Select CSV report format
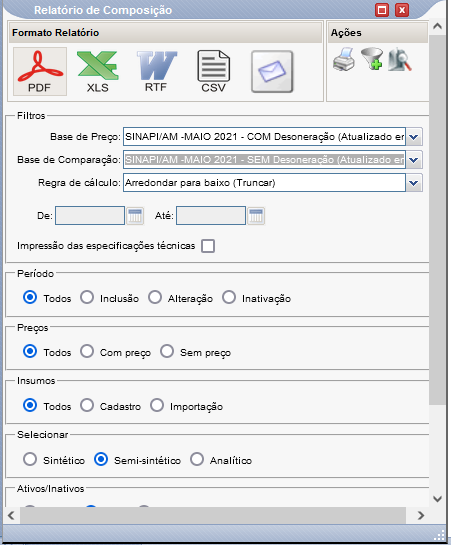 (x=213, y=72)
